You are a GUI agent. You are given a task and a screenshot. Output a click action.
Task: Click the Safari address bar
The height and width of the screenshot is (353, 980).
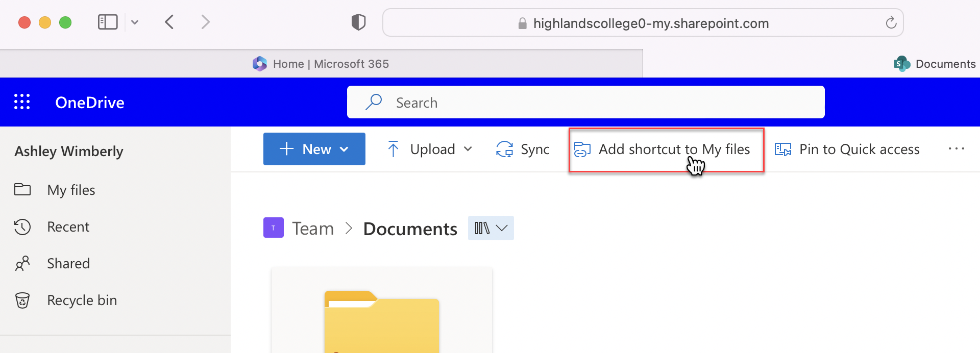click(x=643, y=23)
